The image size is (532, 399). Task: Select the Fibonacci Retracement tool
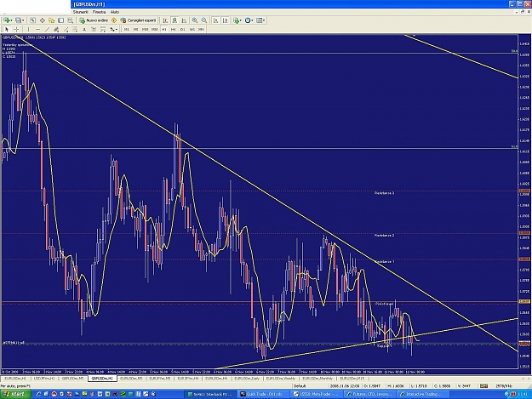coord(75,29)
